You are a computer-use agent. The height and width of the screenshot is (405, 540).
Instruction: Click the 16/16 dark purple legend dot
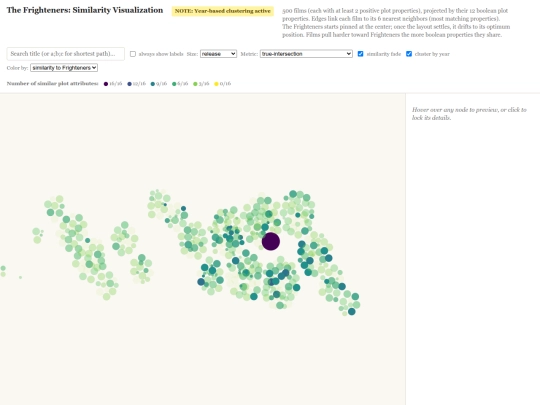pos(106,84)
